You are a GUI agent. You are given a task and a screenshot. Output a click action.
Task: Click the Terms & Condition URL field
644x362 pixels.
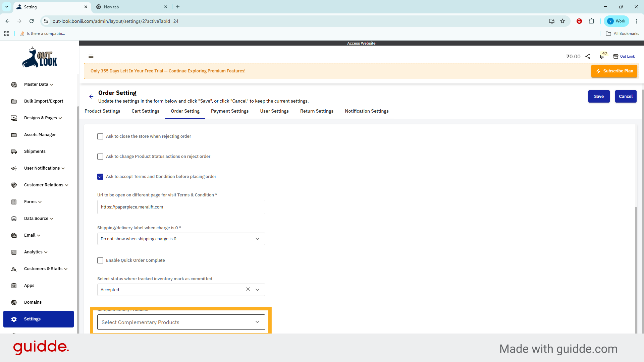(181, 207)
